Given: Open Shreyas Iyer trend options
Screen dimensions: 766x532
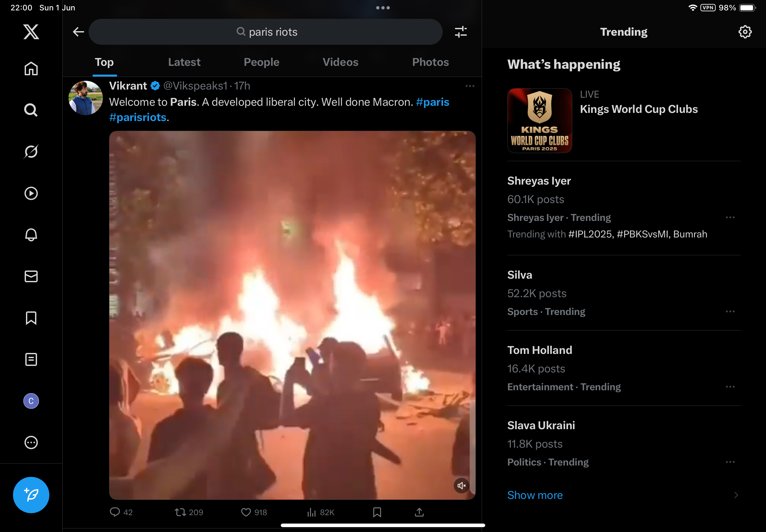Looking at the screenshot, I should pyautogui.click(x=730, y=218).
